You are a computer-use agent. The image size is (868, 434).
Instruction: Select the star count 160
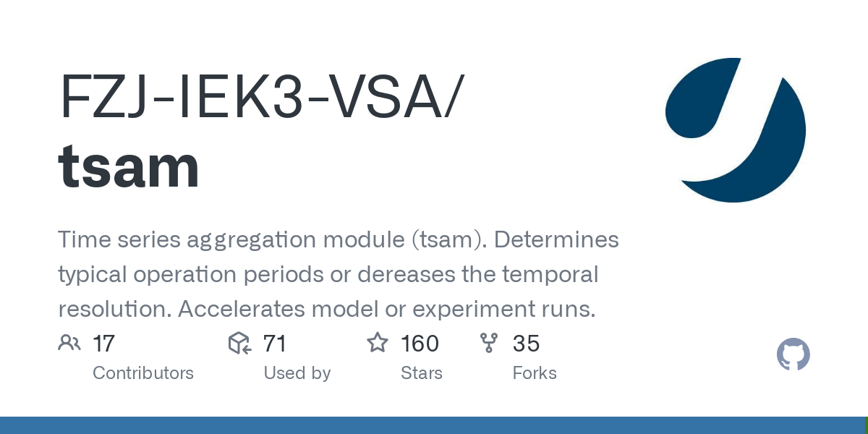click(x=420, y=344)
